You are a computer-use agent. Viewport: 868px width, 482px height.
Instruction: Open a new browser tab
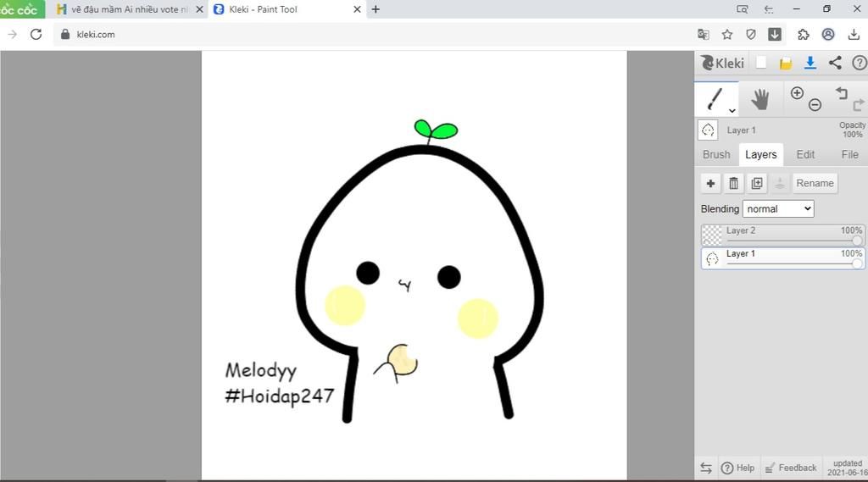click(x=376, y=9)
